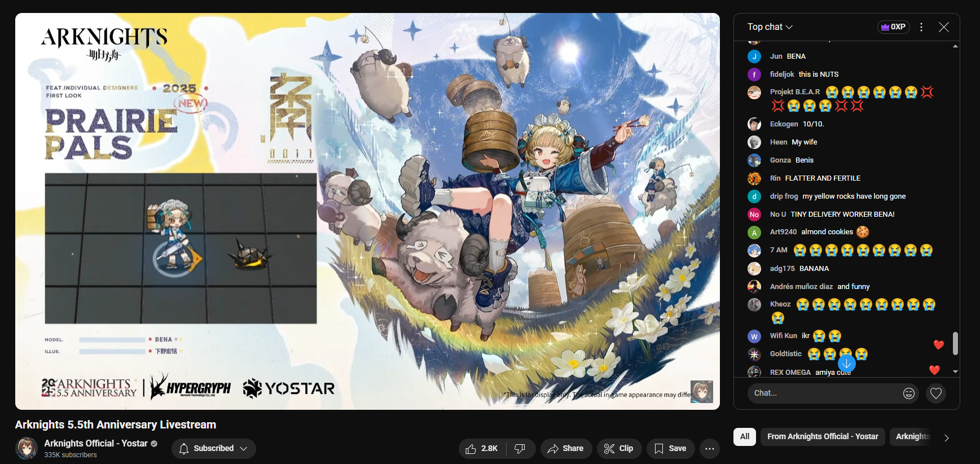Click the 0XP crown badge
980x464 pixels.
coord(894,27)
